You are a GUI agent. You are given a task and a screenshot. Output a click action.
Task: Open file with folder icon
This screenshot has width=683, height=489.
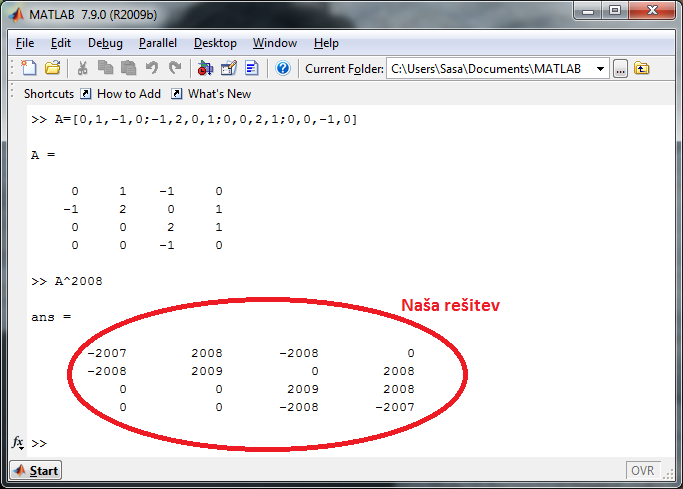click(52, 68)
